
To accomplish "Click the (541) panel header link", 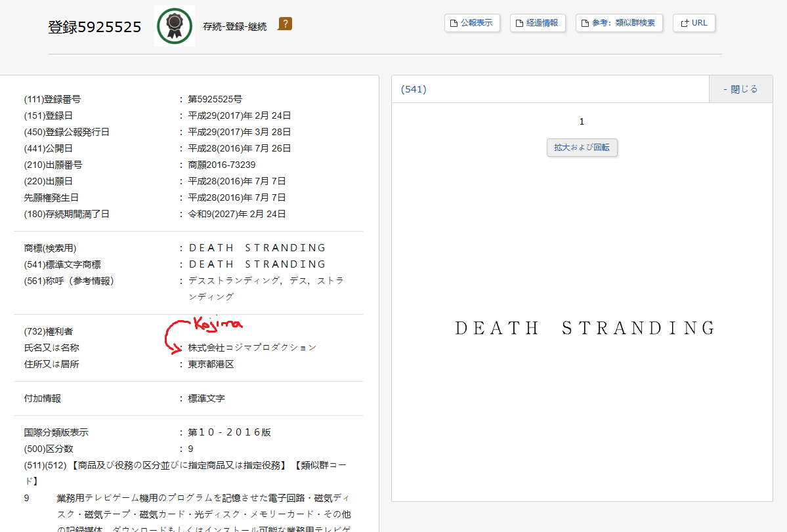I will tap(414, 89).
